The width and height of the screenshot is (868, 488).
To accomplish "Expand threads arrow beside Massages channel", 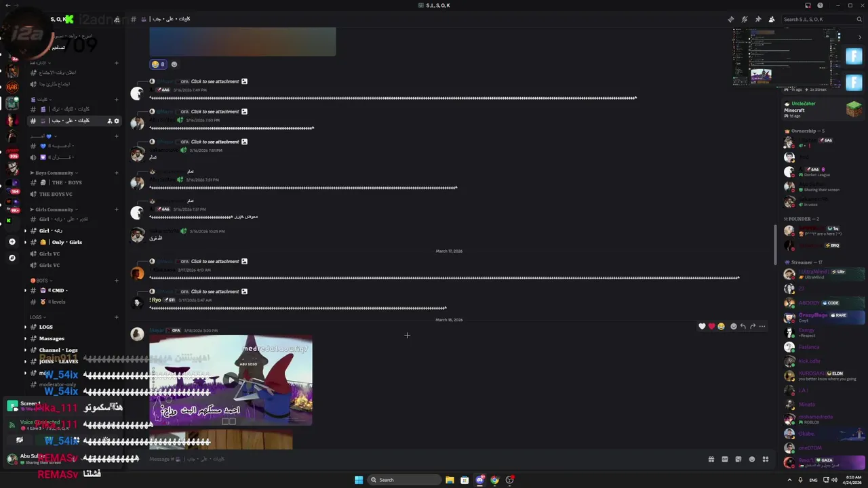I will click(25, 338).
